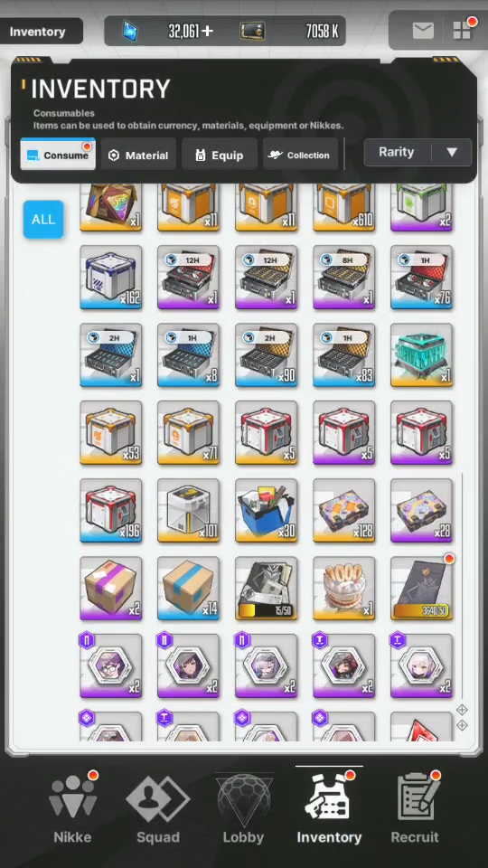The height and width of the screenshot is (868, 488).
Task: Select the item with 3640/50 progress bar
Action: (x=422, y=588)
